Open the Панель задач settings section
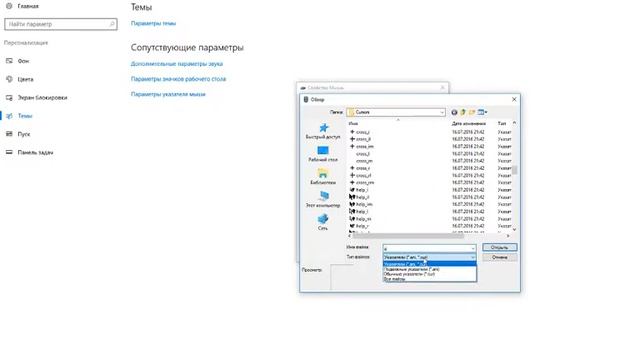 pos(35,152)
